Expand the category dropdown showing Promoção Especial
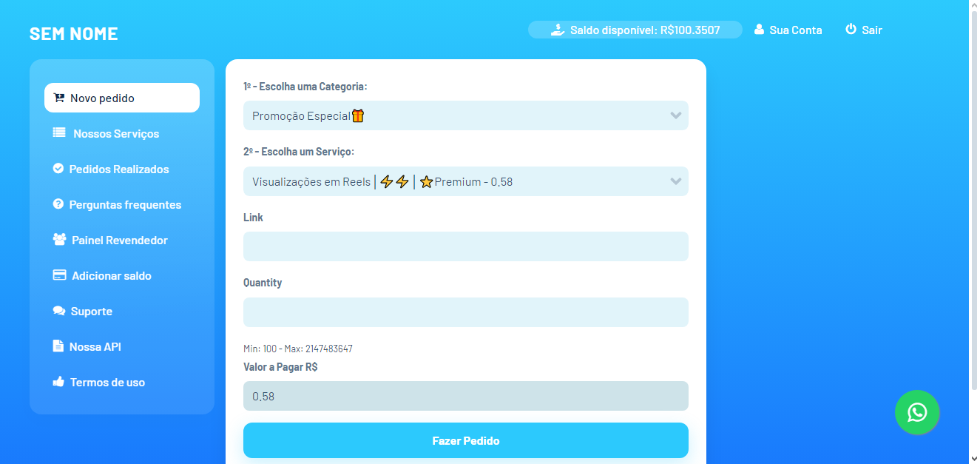This screenshot has width=980, height=464. coord(459,115)
